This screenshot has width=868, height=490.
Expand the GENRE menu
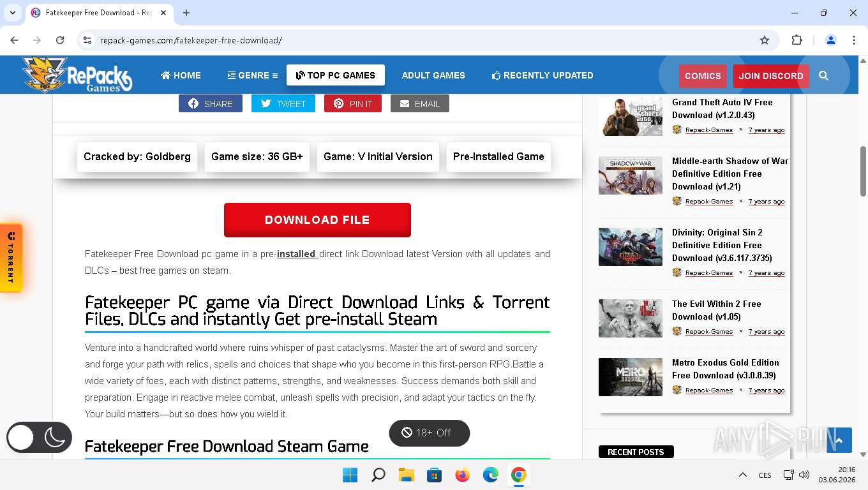pyautogui.click(x=252, y=75)
